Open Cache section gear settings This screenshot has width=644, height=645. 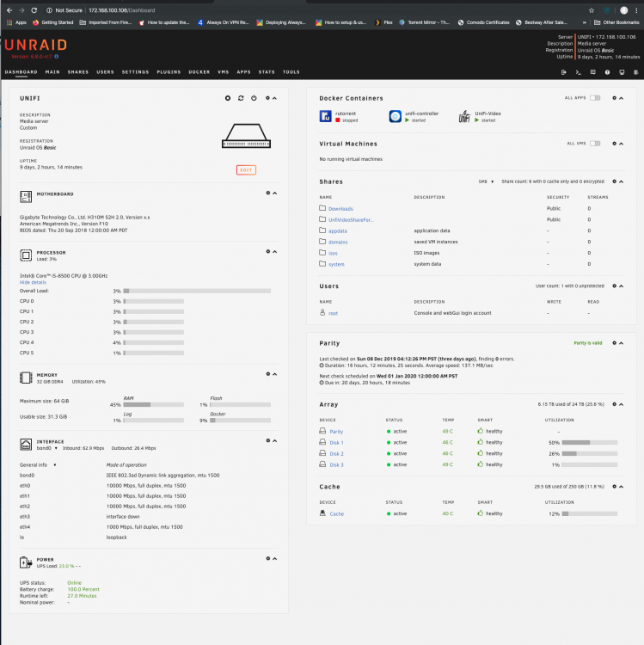[x=615, y=487]
